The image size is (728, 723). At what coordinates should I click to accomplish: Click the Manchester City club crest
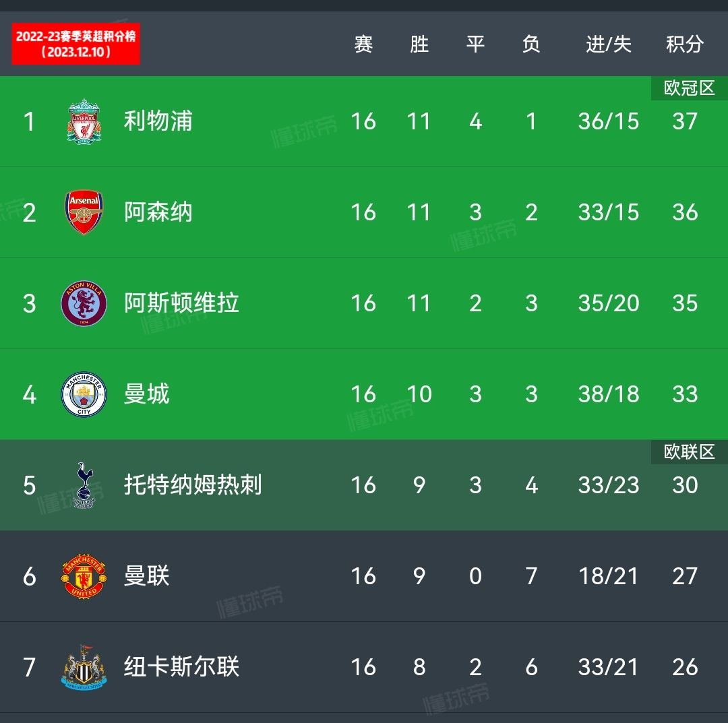(x=84, y=394)
